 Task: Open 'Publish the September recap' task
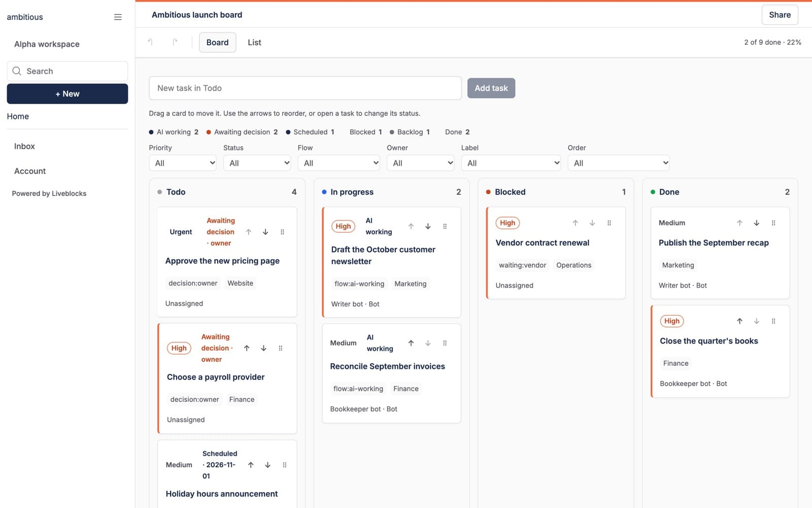[714, 243]
